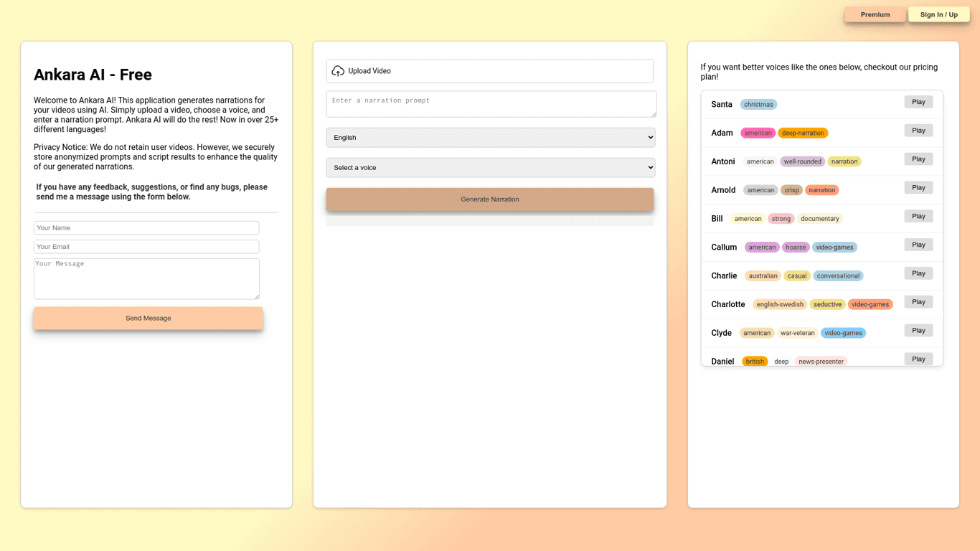This screenshot has height=551, width=980.
Task: Click the Your Name field
Action: pyautogui.click(x=146, y=228)
